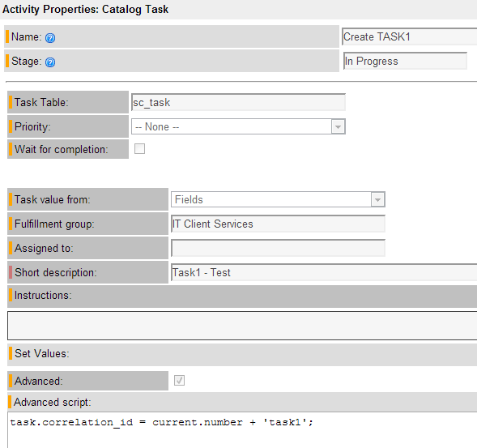This screenshot has height=448, width=477.
Task: Click the Activity Properties: Catalog Task title
Action: [85, 10]
